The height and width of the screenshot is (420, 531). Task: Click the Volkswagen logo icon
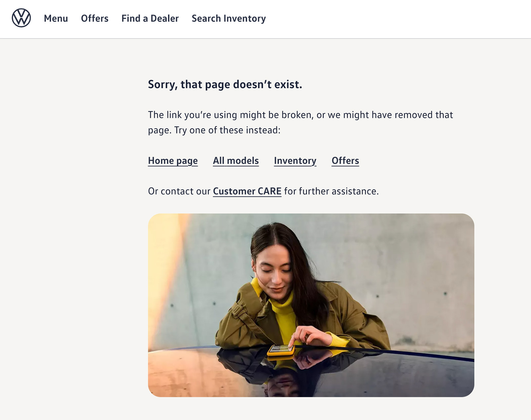point(21,18)
